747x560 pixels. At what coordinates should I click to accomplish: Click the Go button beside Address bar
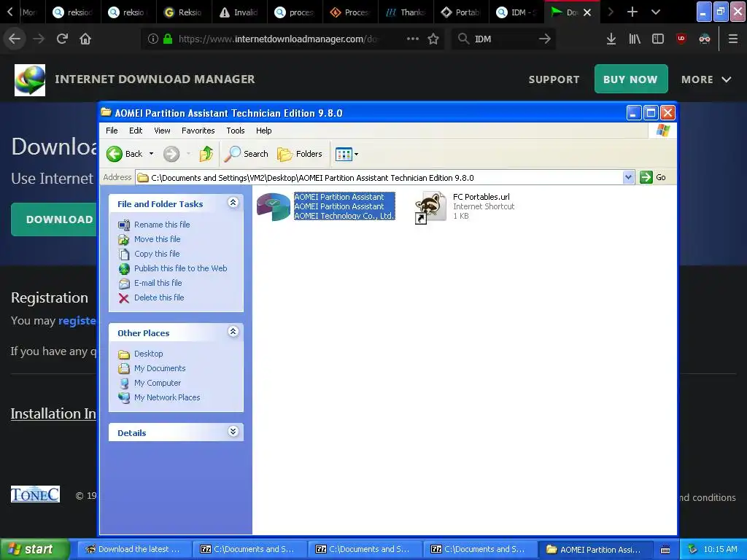(653, 177)
